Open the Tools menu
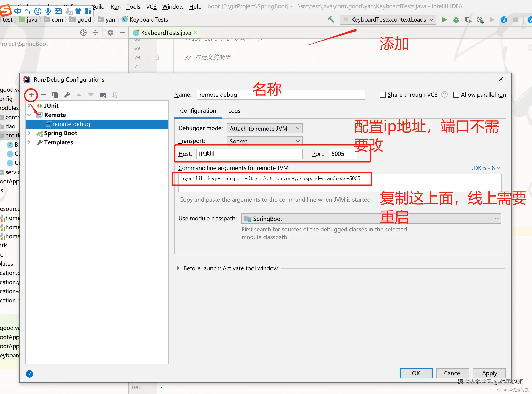The image size is (532, 394). click(x=133, y=7)
